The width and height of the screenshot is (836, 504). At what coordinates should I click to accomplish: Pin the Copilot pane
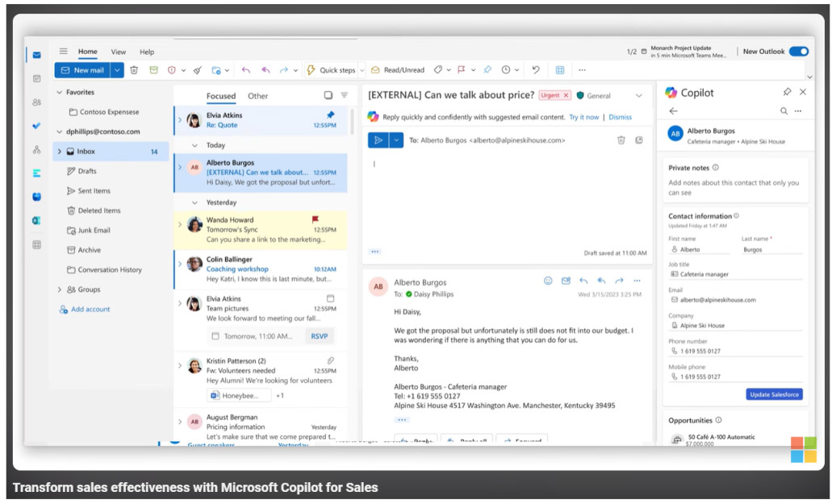coord(787,92)
